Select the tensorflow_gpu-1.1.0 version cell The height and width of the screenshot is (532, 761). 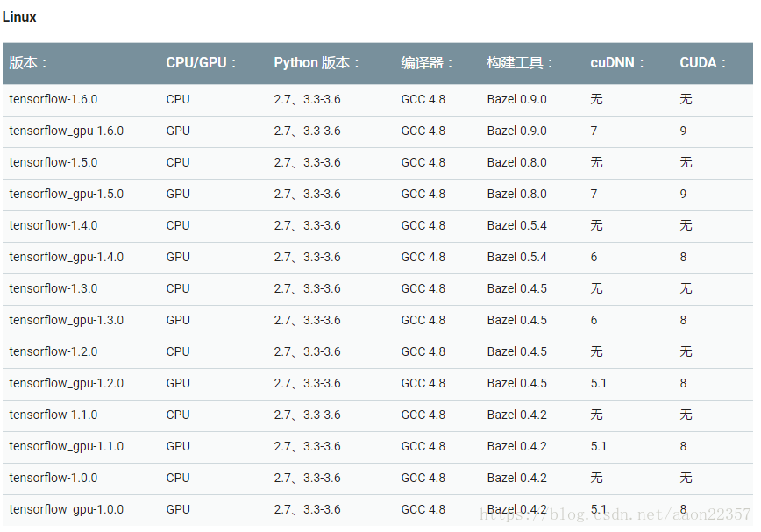(67, 446)
